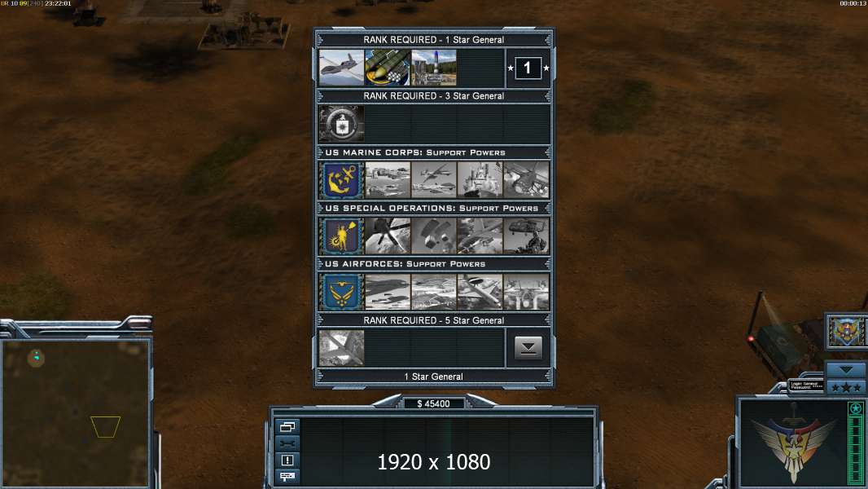The image size is (868, 489).
Task: Collapse the powers panel with down-arrow button
Action: coord(528,348)
